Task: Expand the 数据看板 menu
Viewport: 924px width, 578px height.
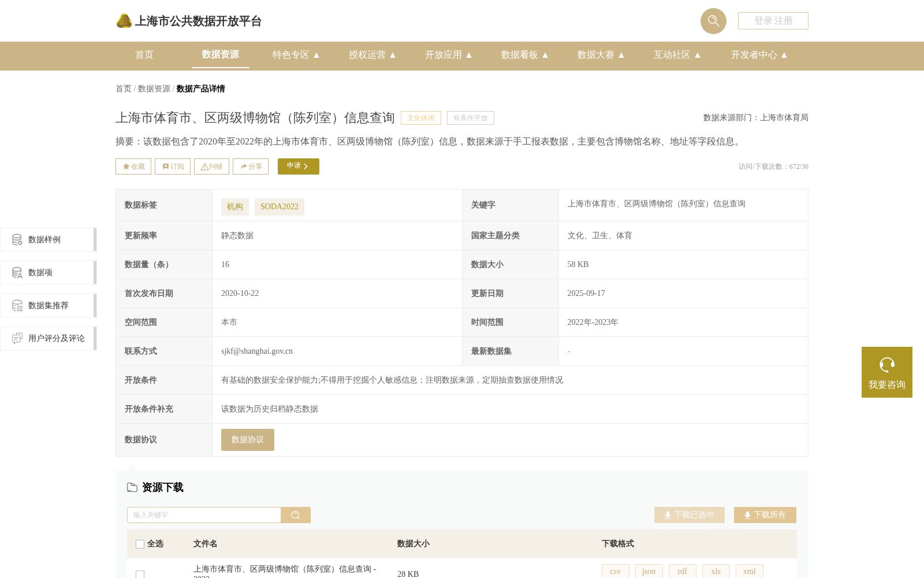Action: coord(525,55)
